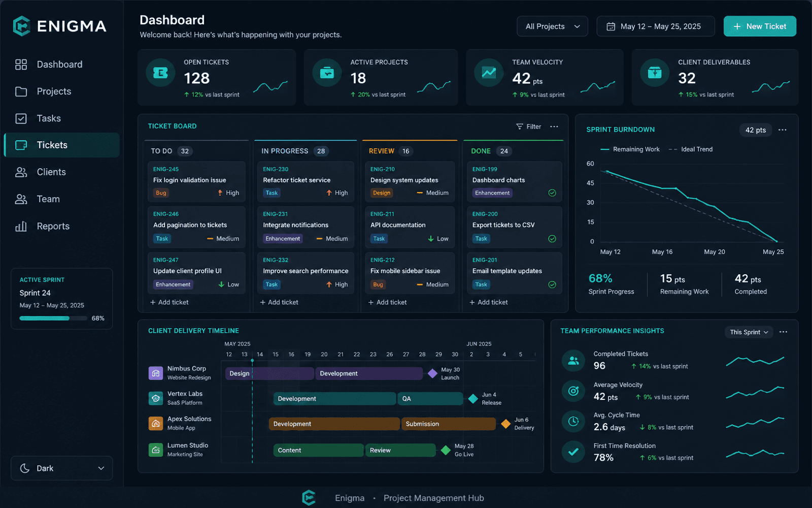Click the Completed Tickets people icon
The width and height of the screenshot is (812, 508).
573,361
